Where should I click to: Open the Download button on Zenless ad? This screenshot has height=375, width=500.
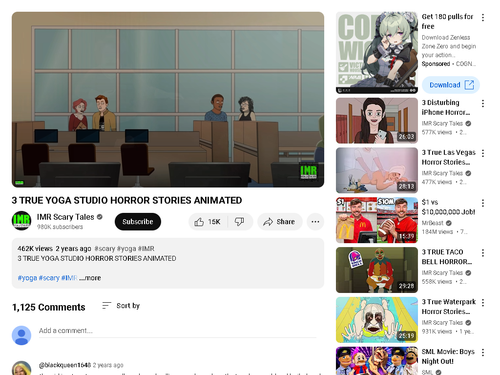pyautogui.click(x=451, y=85)
